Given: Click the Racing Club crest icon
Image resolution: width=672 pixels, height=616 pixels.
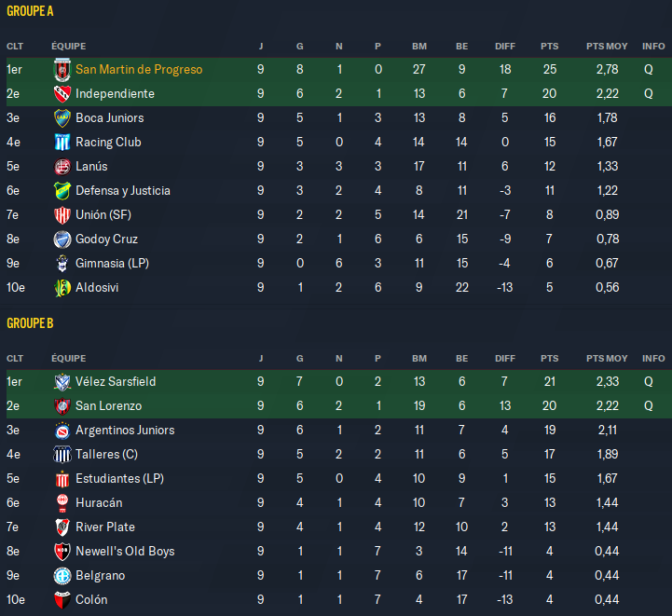Looking at the screenshot, I should tap(62, 143).
